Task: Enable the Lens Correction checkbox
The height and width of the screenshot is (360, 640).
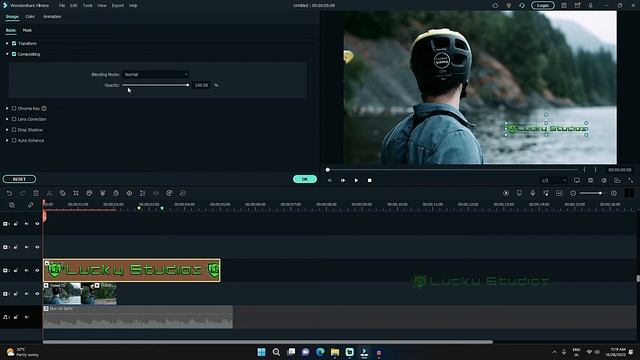Action: click(14, 119)
